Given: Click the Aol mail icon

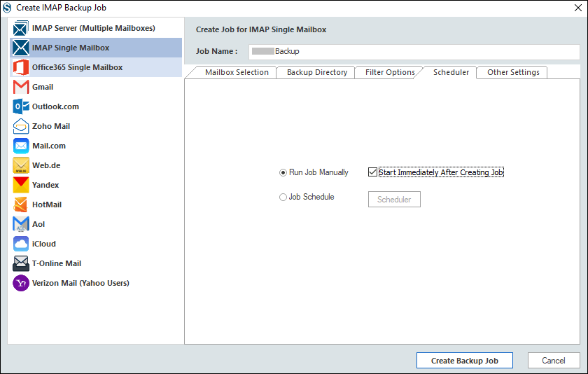Looking at the screenshot, I should click(20, 224).
